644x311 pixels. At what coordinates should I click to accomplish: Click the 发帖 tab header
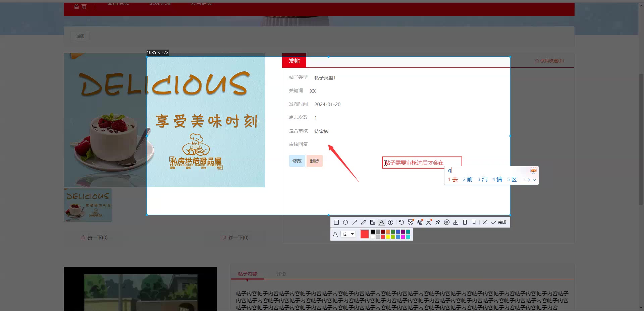294,61
